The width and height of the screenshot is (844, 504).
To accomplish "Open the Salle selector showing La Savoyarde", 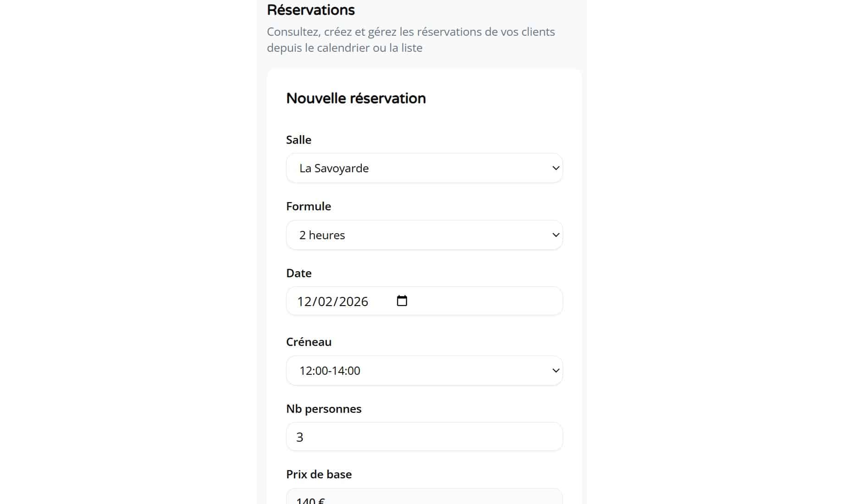I will click(x=424, y=168).
